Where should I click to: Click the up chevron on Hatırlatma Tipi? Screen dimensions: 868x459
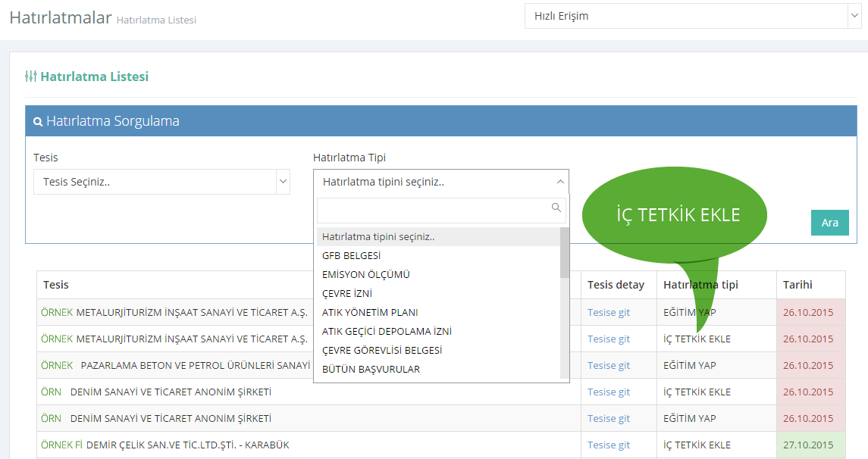click(x=560, y=181)
